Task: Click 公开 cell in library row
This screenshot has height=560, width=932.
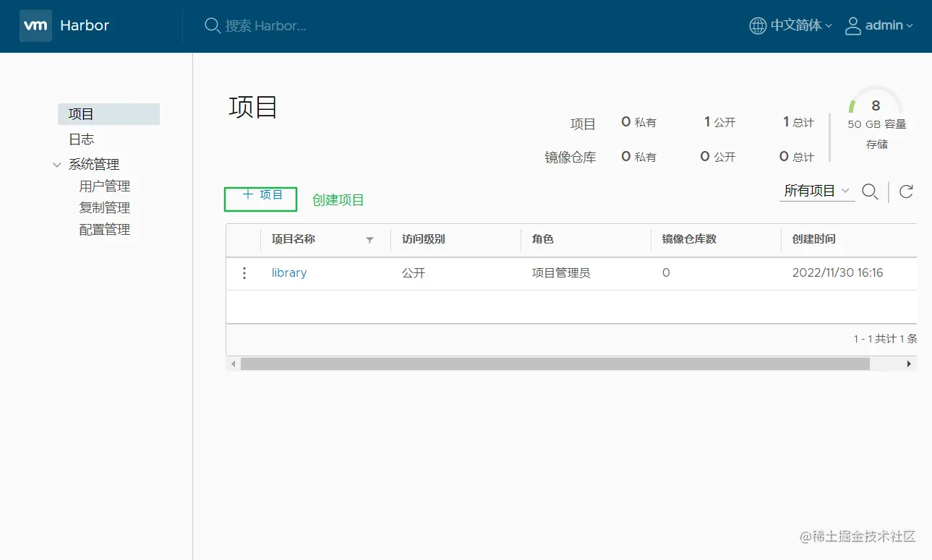Action: (x=414, y=273)
